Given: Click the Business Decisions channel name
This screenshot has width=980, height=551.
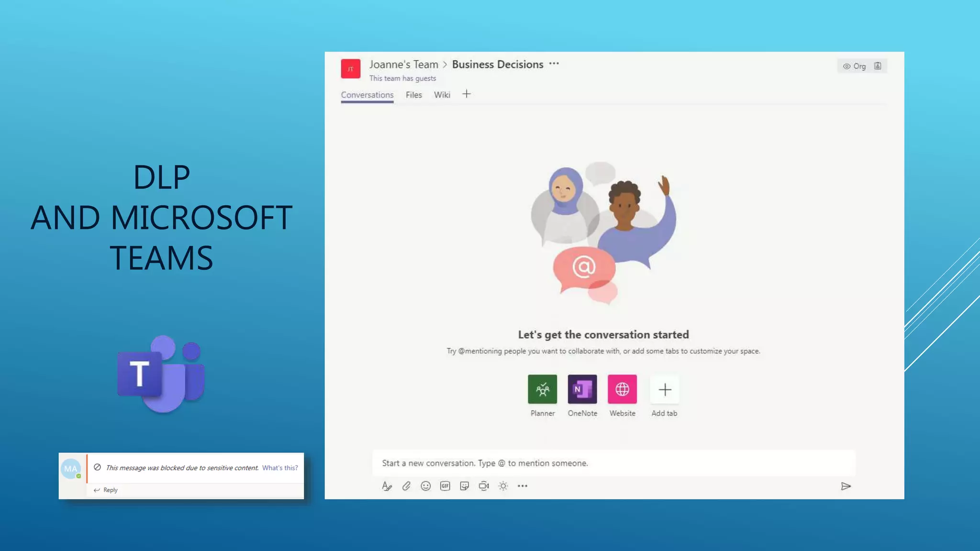Looking at the screenshot, I should (x=498, y=65).
